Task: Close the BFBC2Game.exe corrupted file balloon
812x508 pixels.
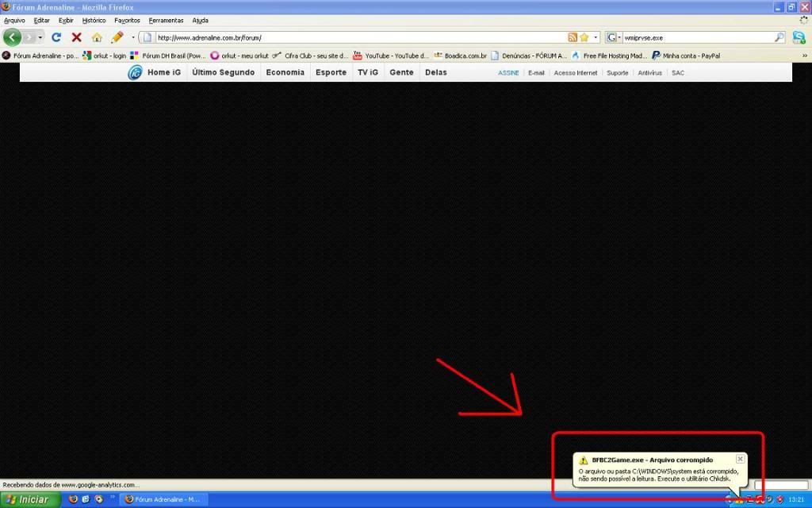Action: (740, 459)
